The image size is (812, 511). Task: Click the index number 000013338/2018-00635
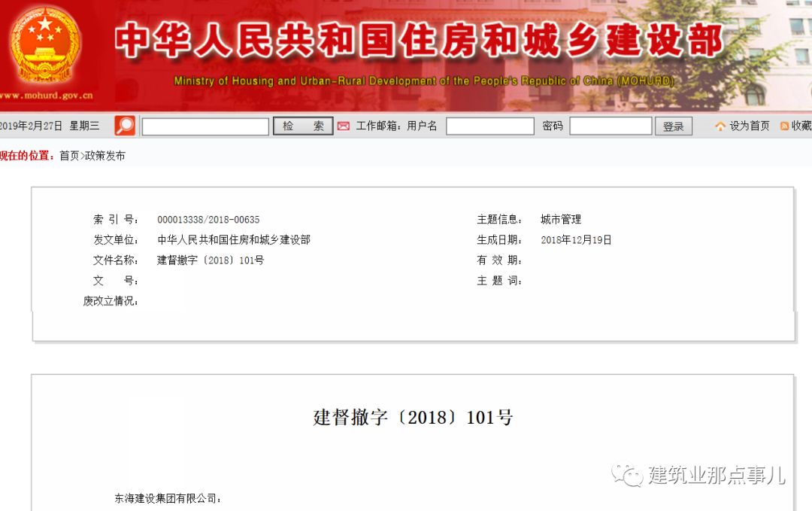[208, 219]
